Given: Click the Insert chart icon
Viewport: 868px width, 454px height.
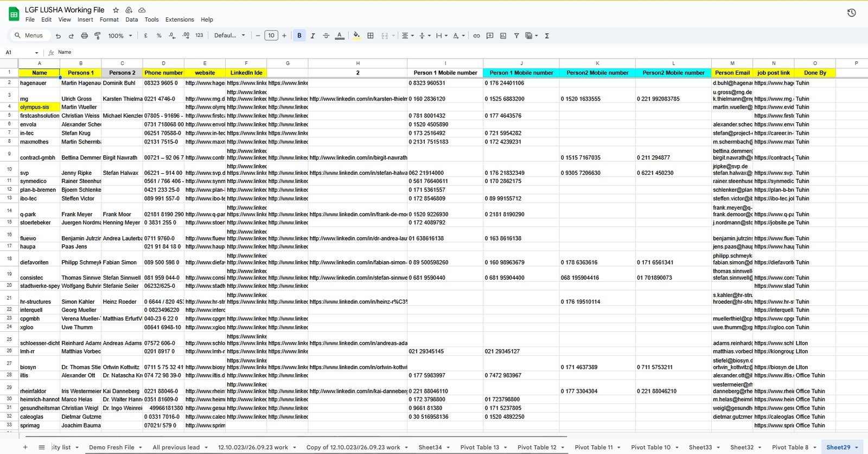Looking at the screenshot, I should (x=503, y=36).
